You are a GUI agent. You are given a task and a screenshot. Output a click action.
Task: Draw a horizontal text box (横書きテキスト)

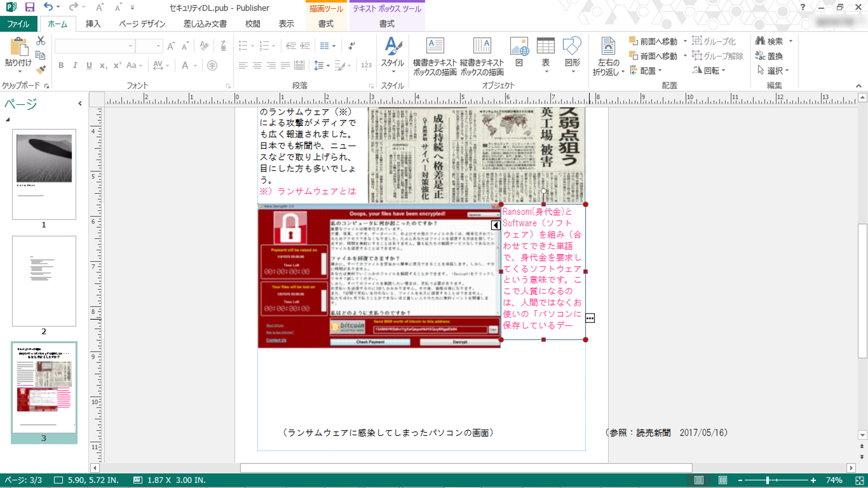click(x=435, y=56)
